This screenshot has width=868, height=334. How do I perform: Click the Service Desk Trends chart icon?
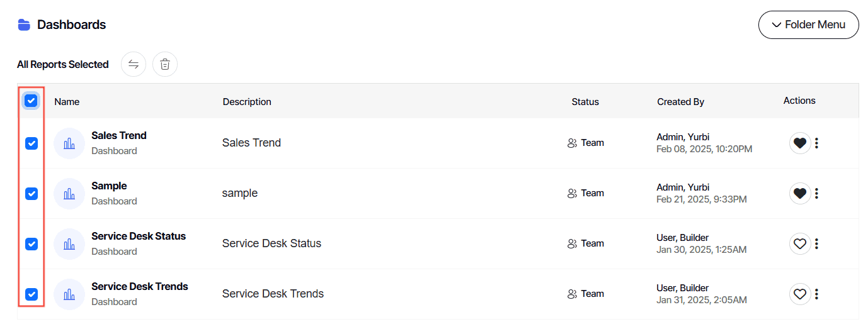[x=69, y=294]
